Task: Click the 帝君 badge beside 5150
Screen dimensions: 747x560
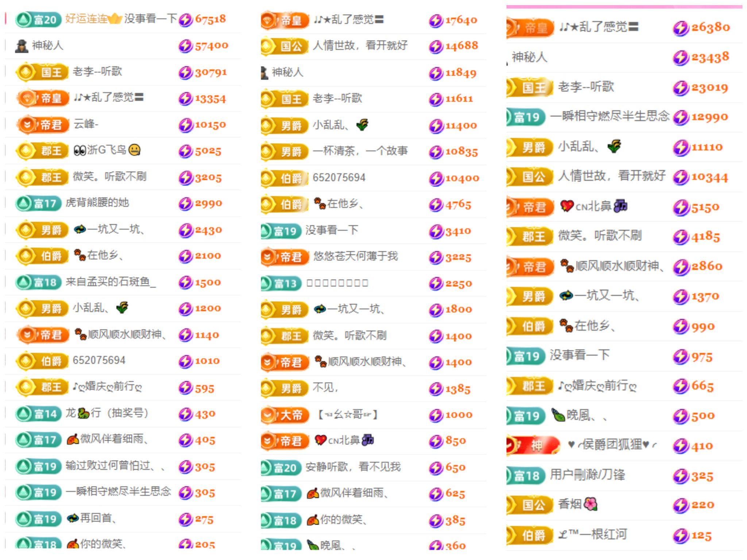Action: pos(530,207)
